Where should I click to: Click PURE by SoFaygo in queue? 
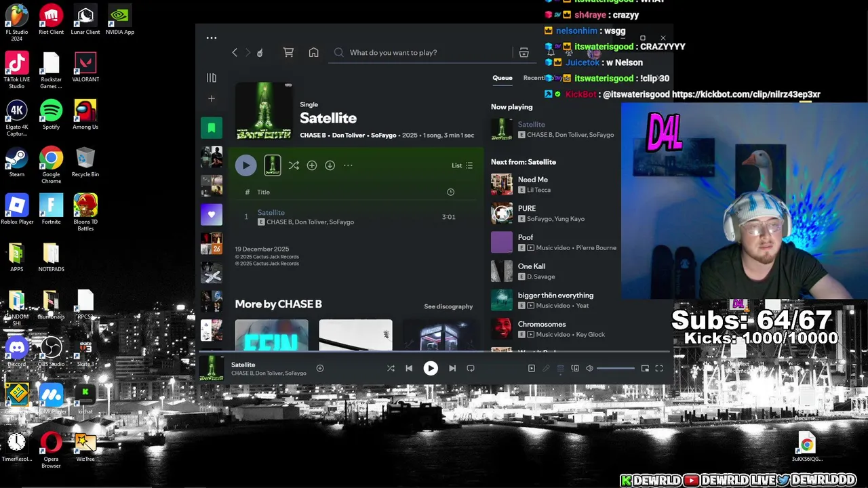point(554,213)
